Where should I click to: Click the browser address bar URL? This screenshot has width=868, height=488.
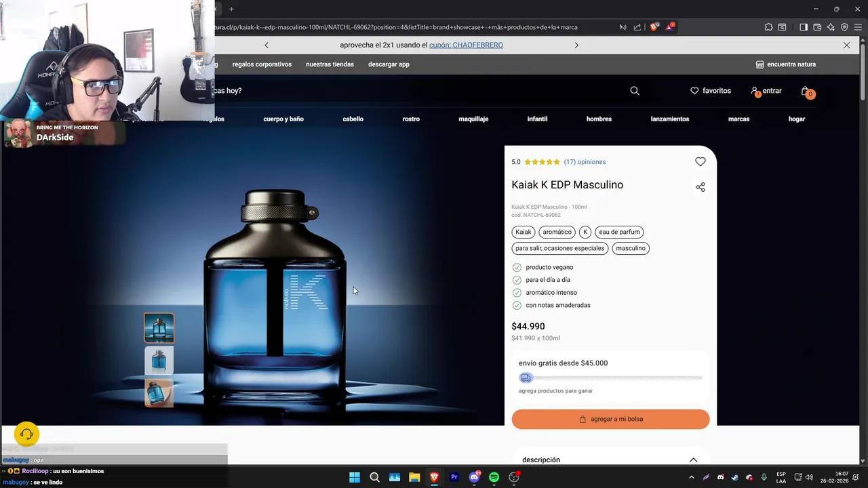pyautogui.click(x=396, y=27)
